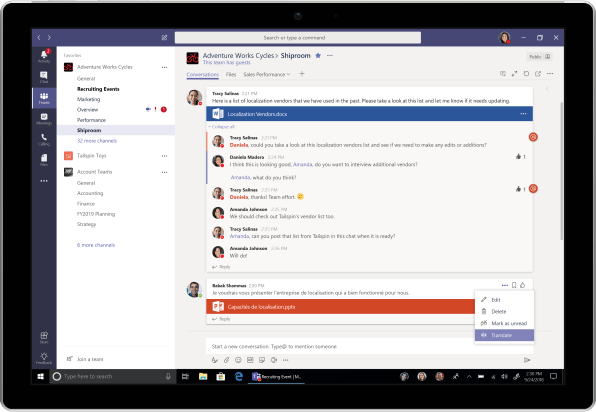Screen dimensions: 596x412
Task: Open Microsoft Edge in the taskbar
Action: coord(239,377)
